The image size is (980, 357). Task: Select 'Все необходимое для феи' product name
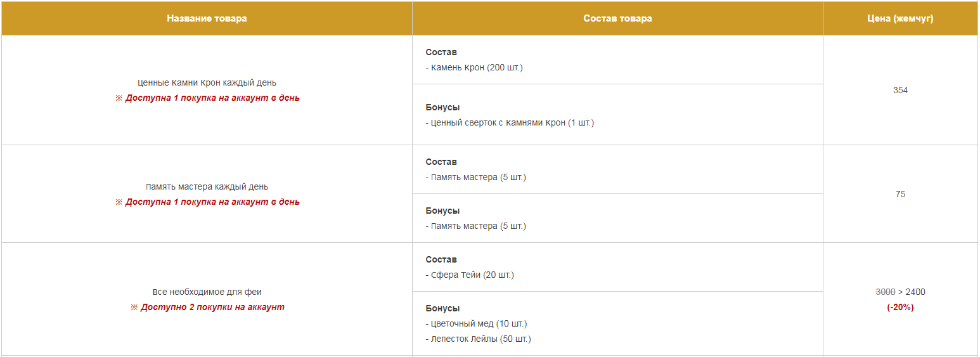coord(207,292)
